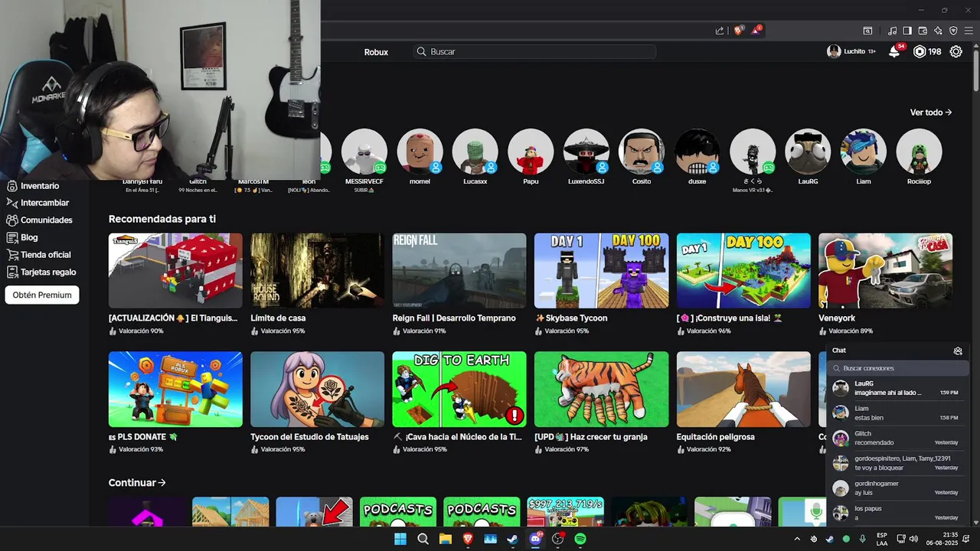This screenshot has width=980, height=551.
Task: Open the ESP LAA language selector
Action: click(x=882, y=539)
